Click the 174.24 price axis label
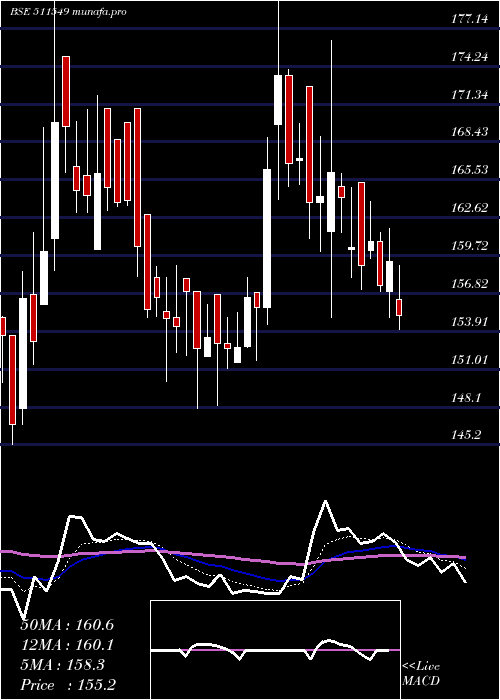This screenshot has height=700, width=500. point(469,57)
